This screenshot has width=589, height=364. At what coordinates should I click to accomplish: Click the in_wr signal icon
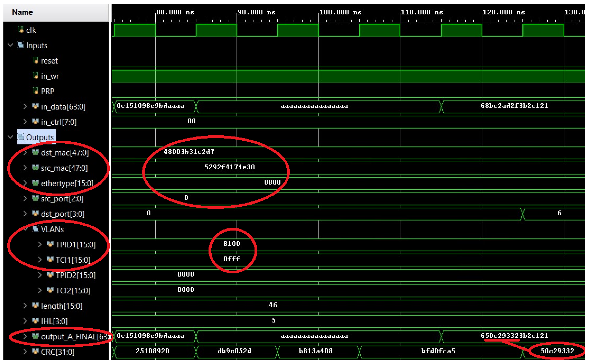[36, 76]
